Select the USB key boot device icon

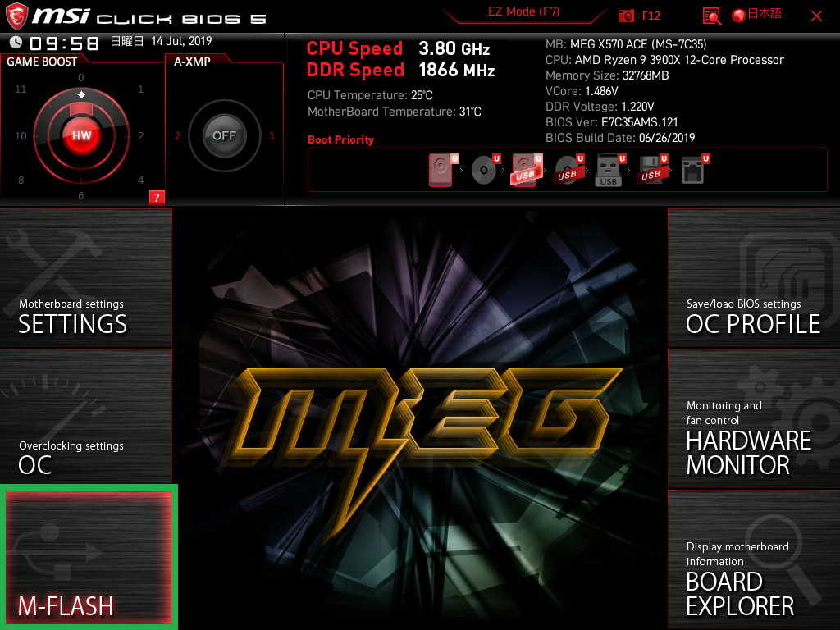(610, 170)
